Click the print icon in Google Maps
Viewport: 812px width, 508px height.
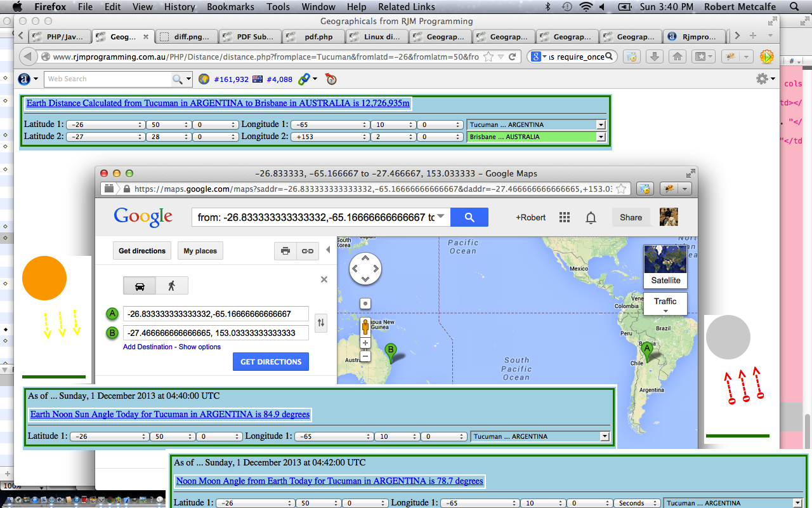tap(285, 251)
